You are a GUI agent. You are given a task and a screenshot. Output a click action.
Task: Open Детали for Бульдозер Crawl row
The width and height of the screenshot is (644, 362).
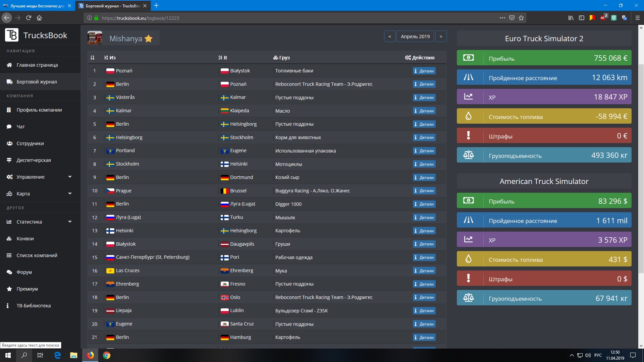coord(424,310)
